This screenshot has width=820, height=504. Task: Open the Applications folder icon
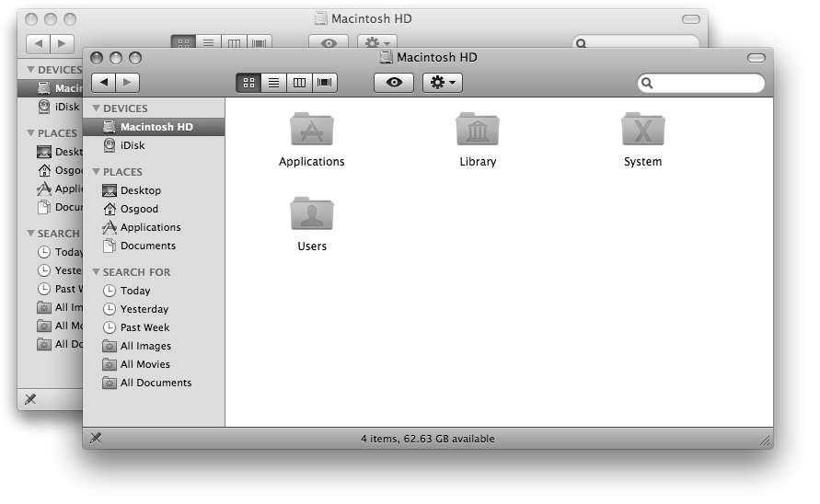pos(311,131)
